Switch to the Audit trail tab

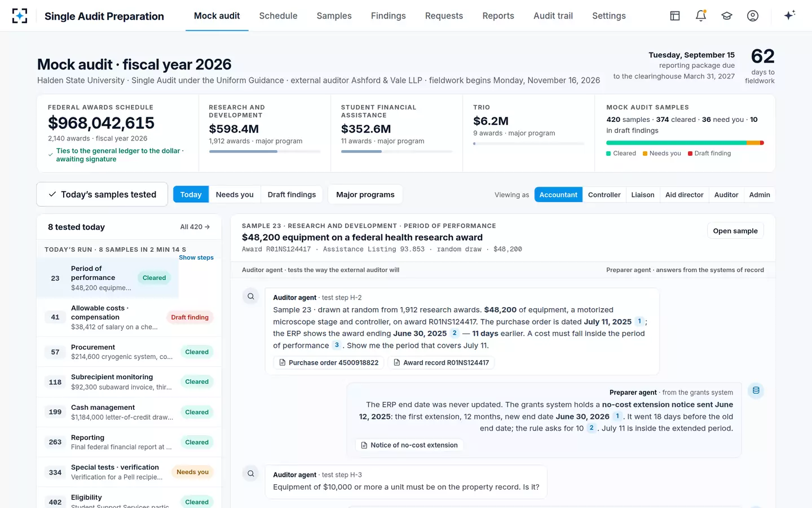(553, 16)
